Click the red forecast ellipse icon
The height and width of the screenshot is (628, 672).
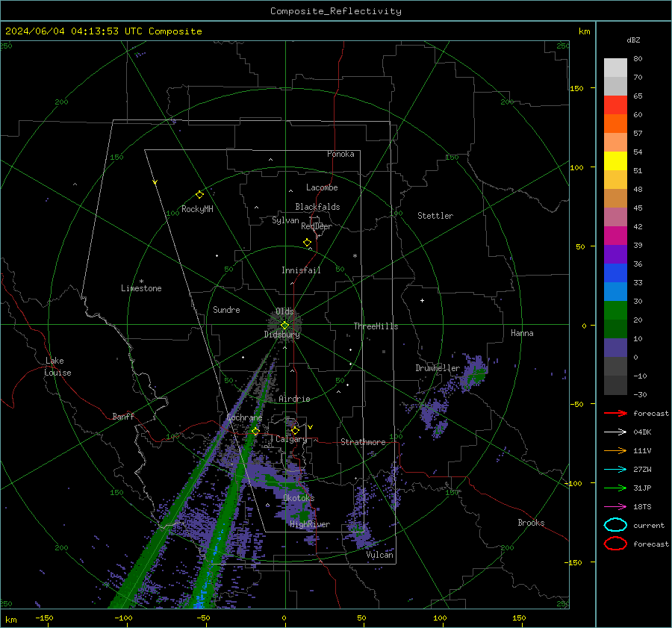[615, 544]
